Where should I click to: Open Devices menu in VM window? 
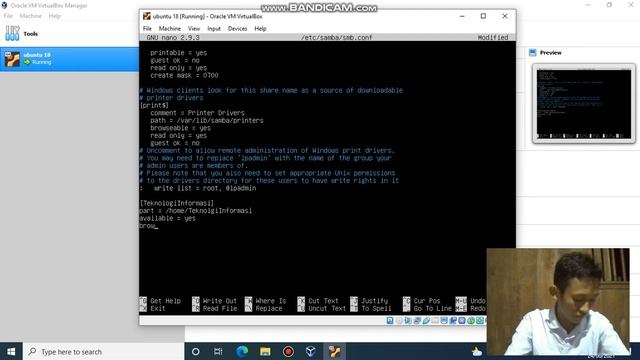tap(238, 29)
